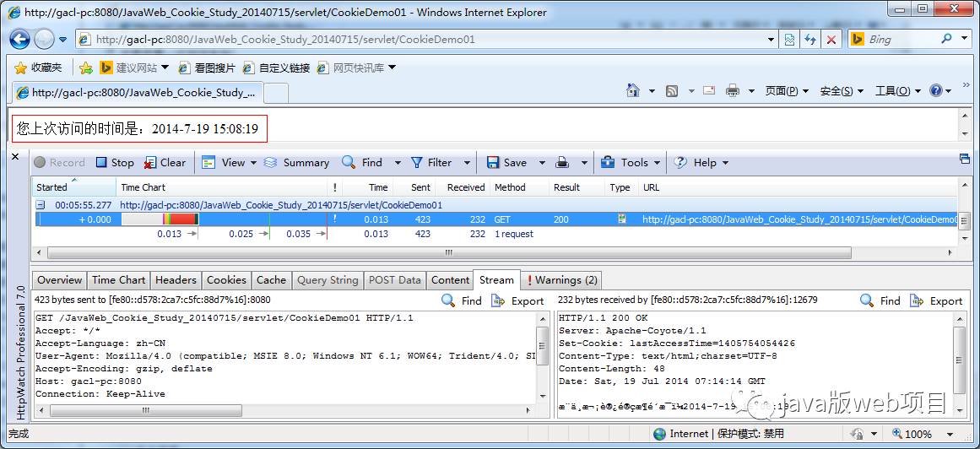This screenshot has width=980, height=449.
Task: Open a new blank browser tab
Action: (x=276, y=93)
